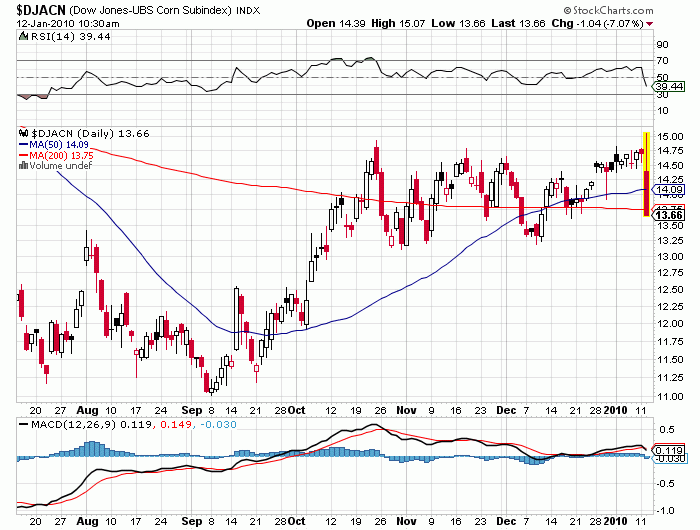Click the bold 13.66 last price tag

(x=667, y=214)
